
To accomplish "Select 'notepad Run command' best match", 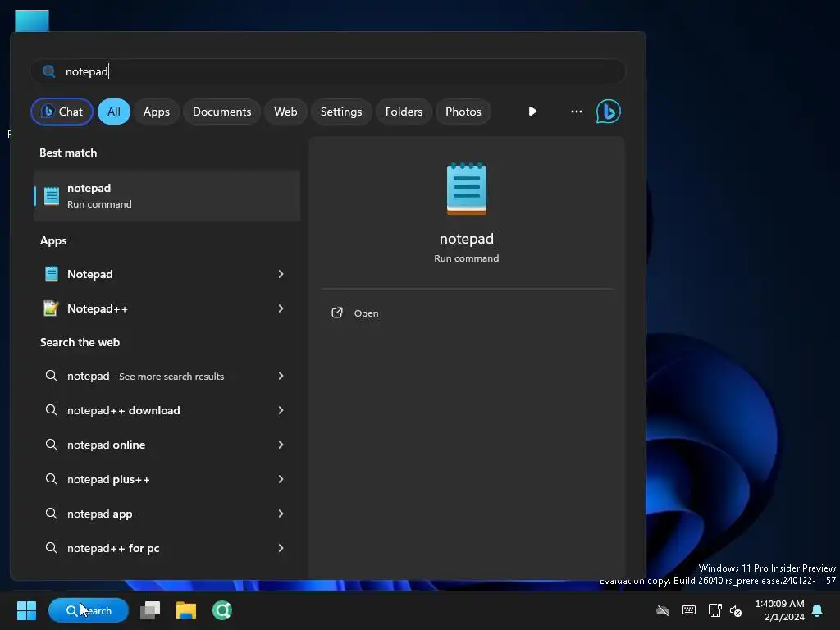I will click(167, 196).
